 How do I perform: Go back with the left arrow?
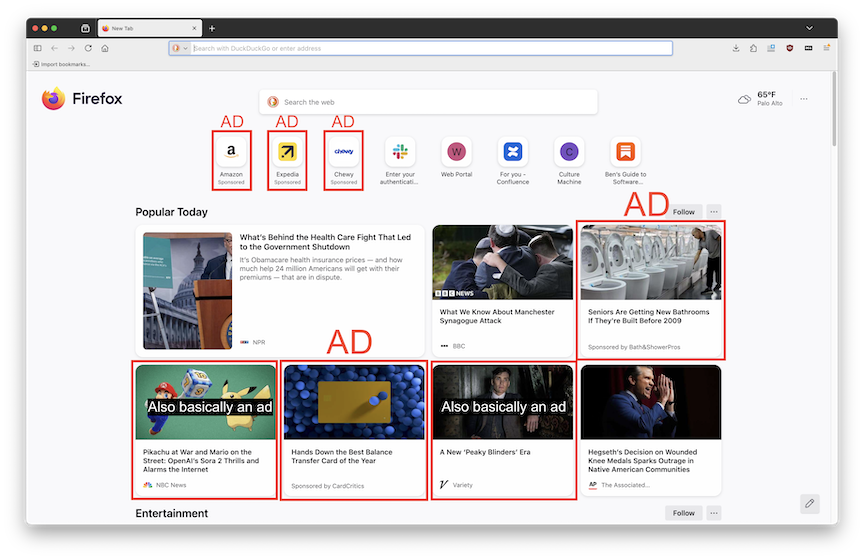(55, 48)
